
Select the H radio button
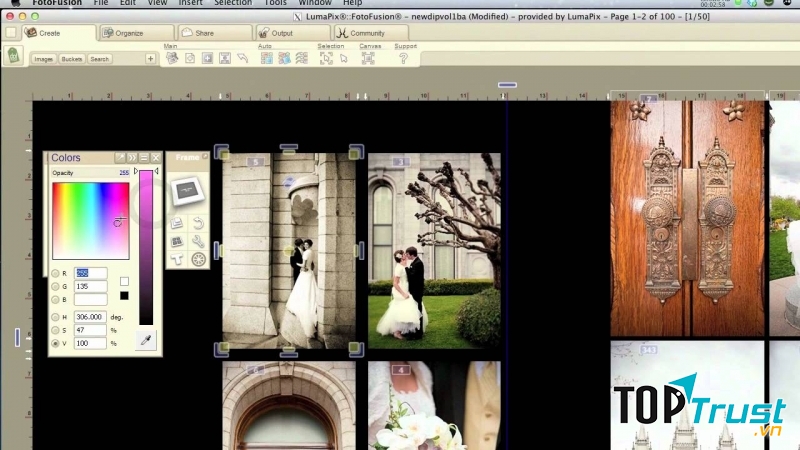pos(55,317)
